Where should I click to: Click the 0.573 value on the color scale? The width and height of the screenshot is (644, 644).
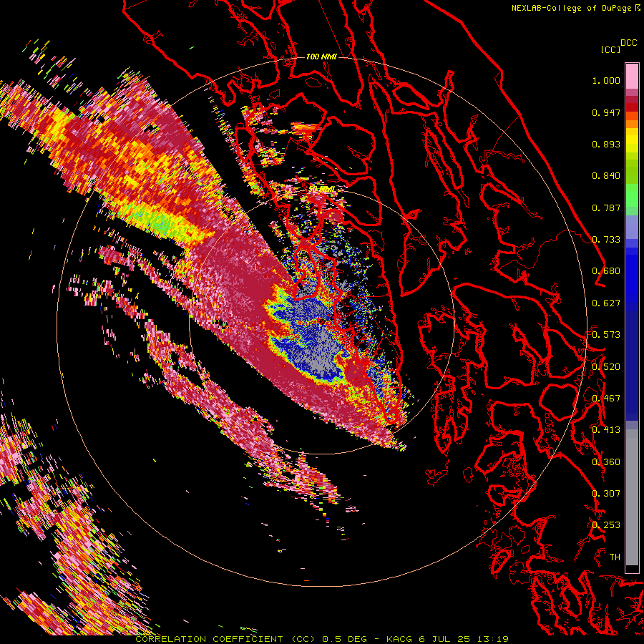click(606, 335)
